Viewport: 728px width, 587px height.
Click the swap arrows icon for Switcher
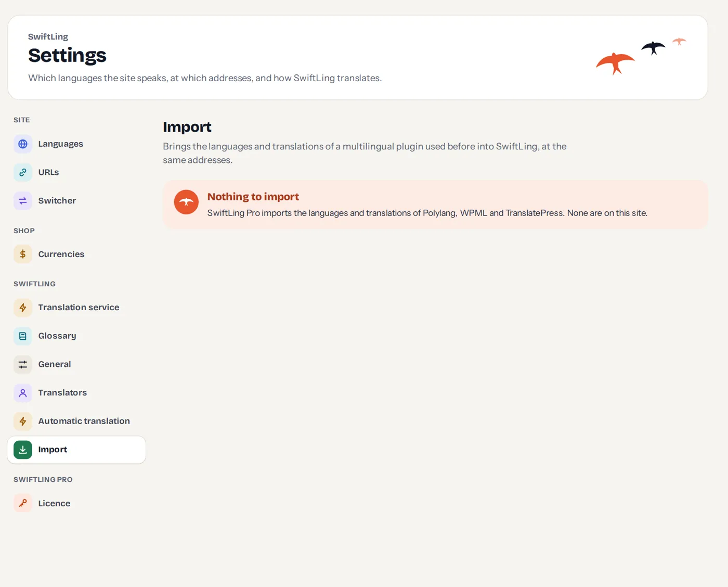click(23, 201)
